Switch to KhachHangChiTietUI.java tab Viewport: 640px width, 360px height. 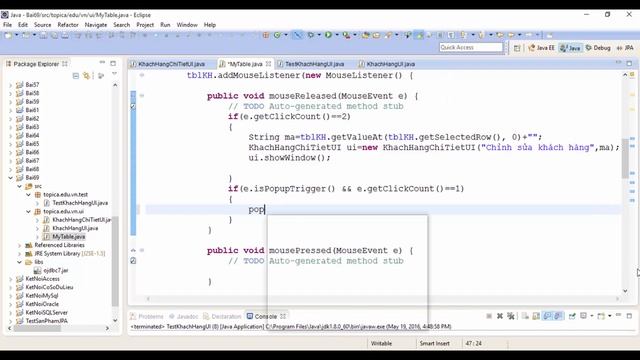[x=171, y=64]
